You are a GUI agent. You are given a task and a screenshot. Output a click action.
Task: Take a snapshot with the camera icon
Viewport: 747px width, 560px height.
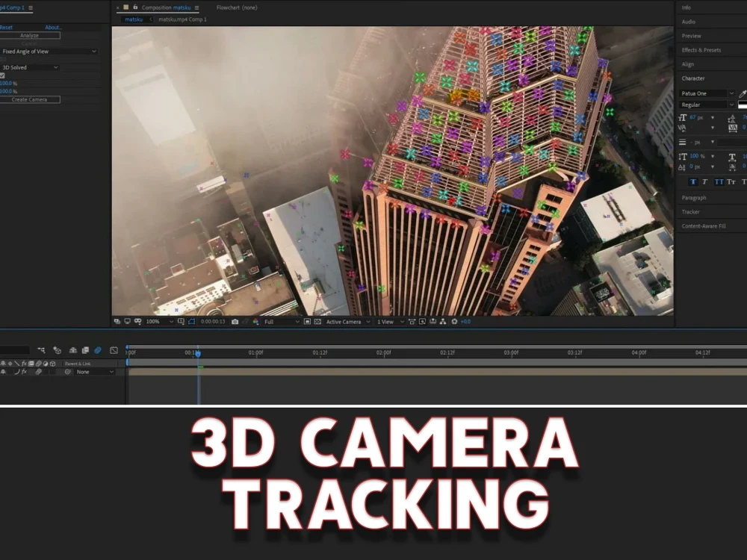[235, 322]
